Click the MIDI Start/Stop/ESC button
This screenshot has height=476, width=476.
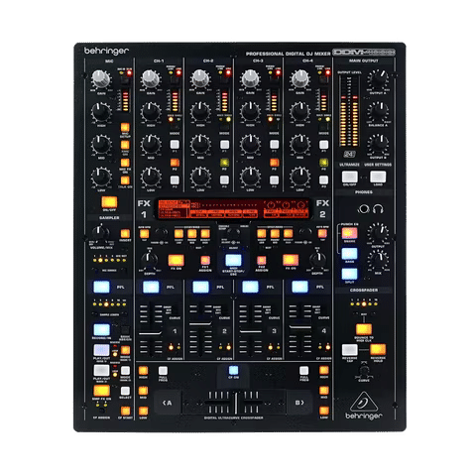[233, 260]
